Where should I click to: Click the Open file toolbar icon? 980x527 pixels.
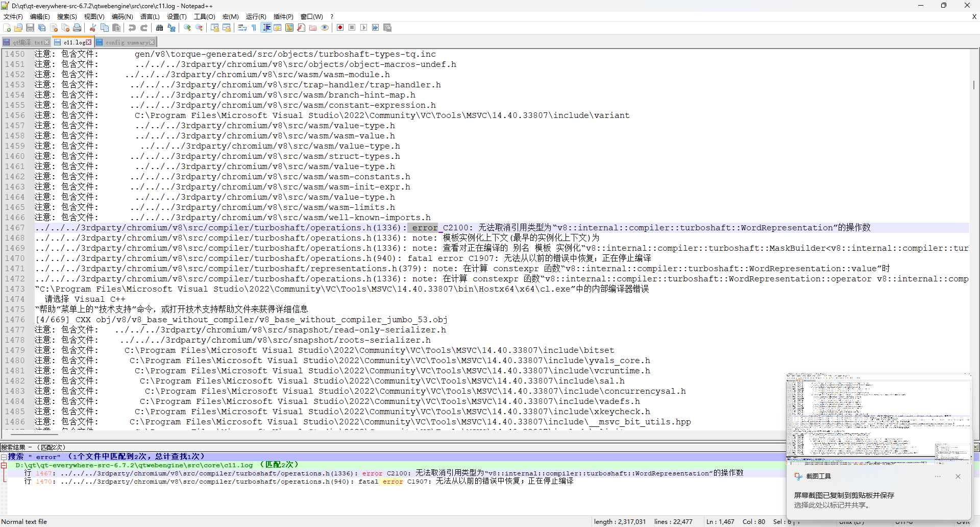click(x=18, y=28)
